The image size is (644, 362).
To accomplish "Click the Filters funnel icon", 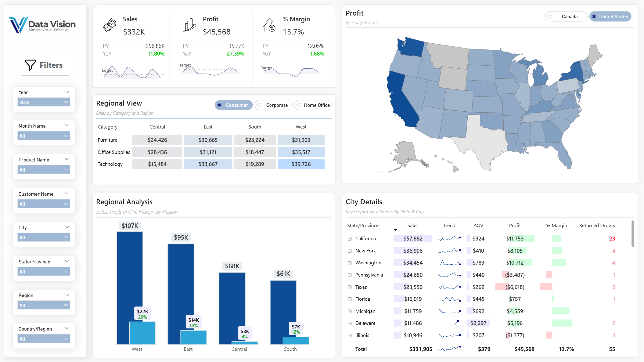I will [30, 65].
